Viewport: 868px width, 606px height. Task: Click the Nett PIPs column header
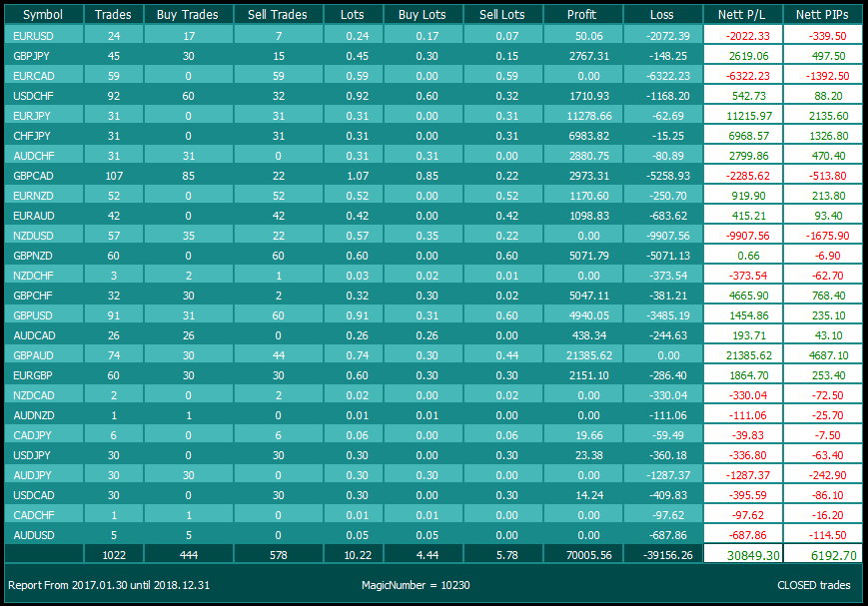point(823,14)
